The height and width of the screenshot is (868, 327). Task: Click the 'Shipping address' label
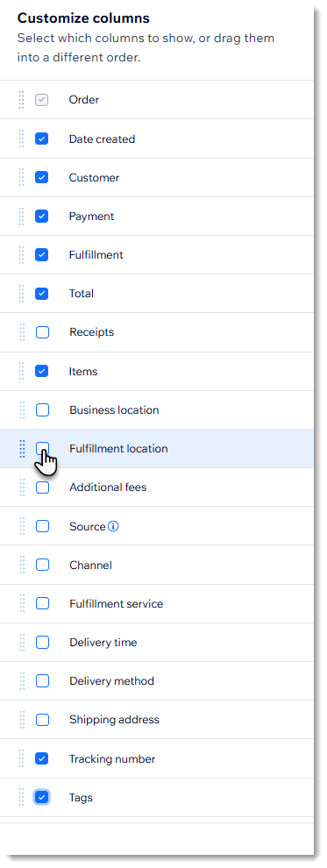114,720
